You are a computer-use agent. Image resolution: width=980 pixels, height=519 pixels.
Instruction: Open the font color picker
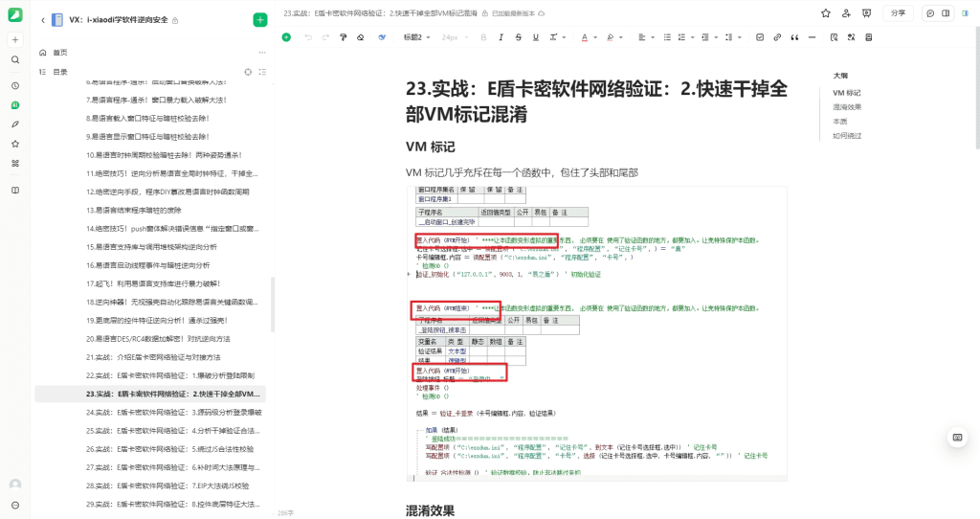[588, 37]
